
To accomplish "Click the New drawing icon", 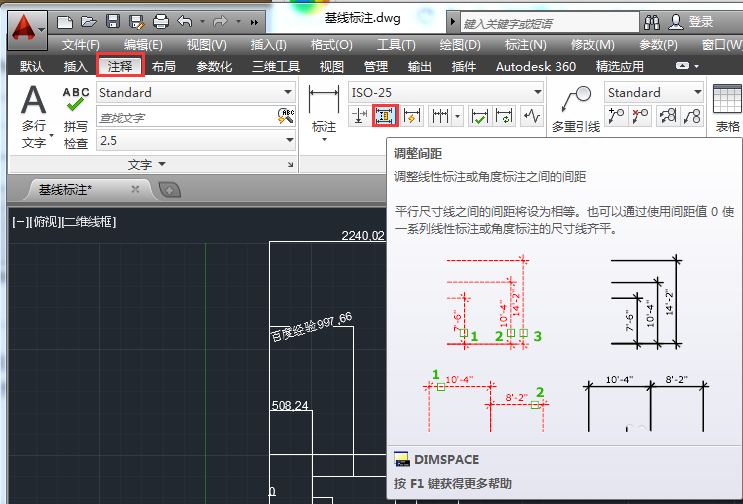I will pyautogui.click(x=64, y=22).
